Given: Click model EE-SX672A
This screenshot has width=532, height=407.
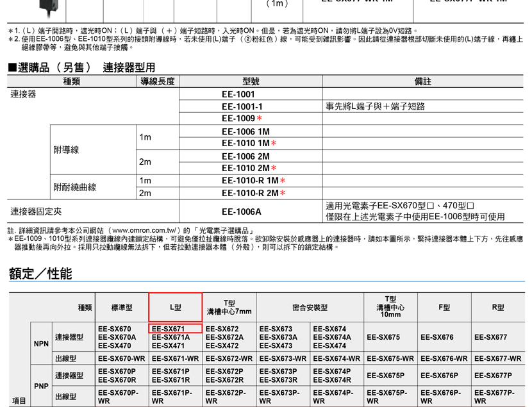Looking at the screenshot, I should pos(224,337).
